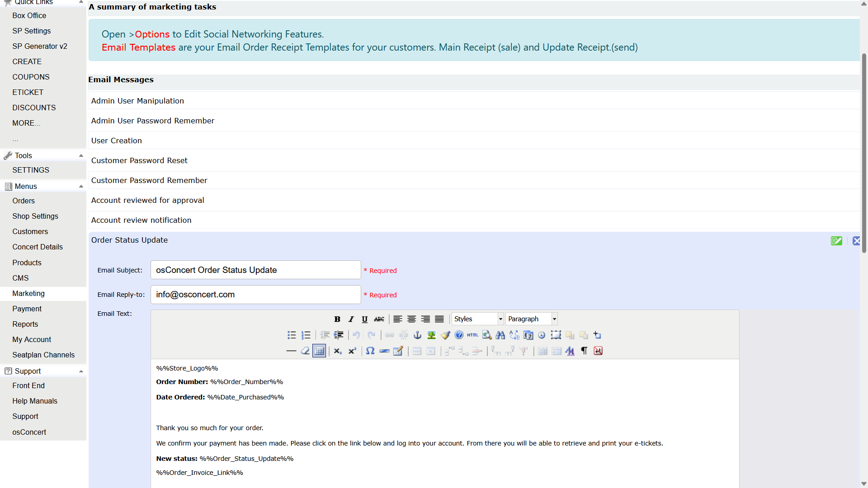Go to SETTINGS under Tools
This screenshot has width=868, height=488.
(x=31, y=170)
